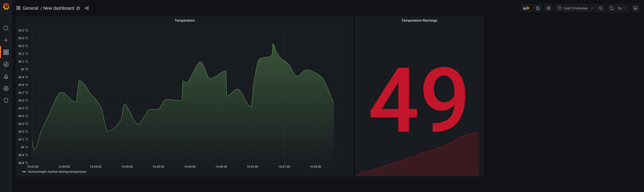Open the sidebar search icon

[6, 28]
